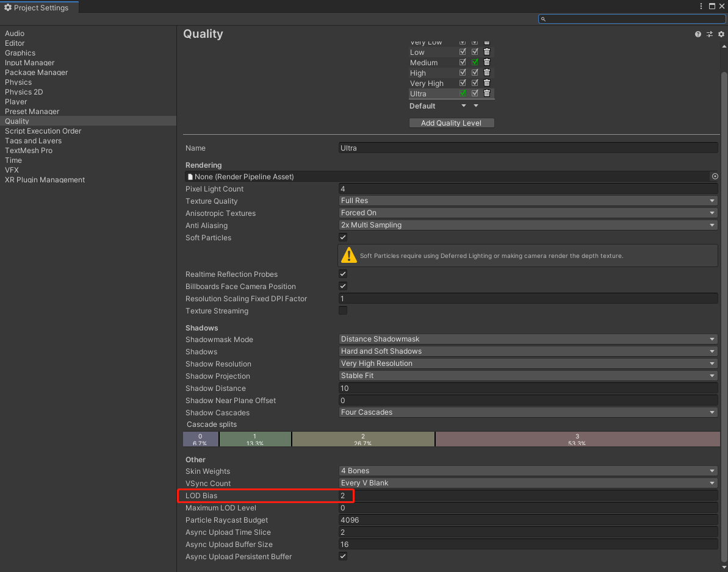Click the settings search field
The height and width of the screenshot is (572, 728).
pos(632,19)
